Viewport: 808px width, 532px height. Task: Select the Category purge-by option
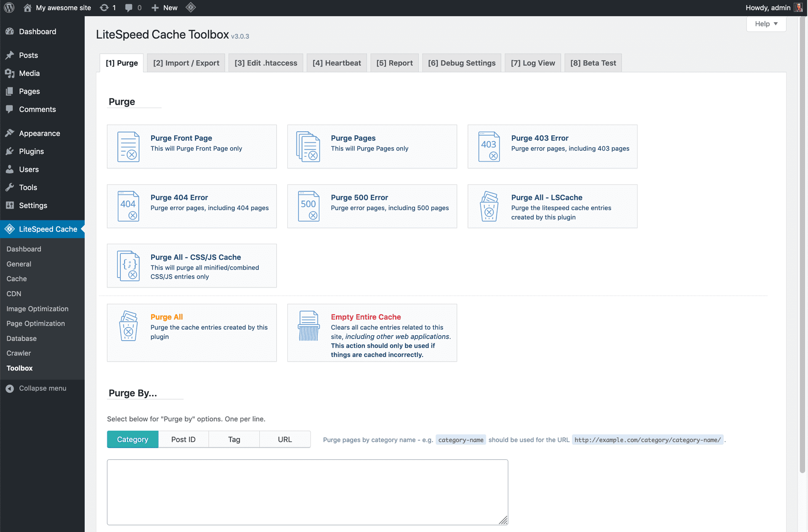point(133,439)
